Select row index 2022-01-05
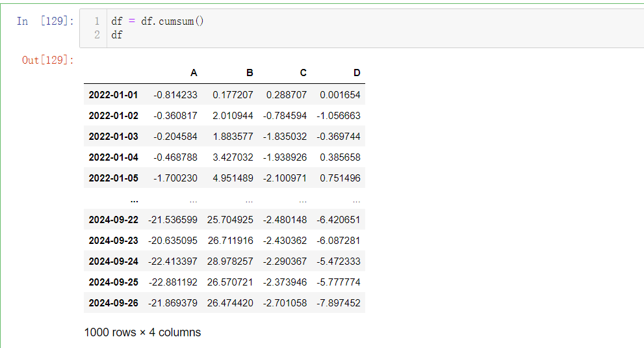Viewport: 644px width, 348px height. click(x=113, y=178)
